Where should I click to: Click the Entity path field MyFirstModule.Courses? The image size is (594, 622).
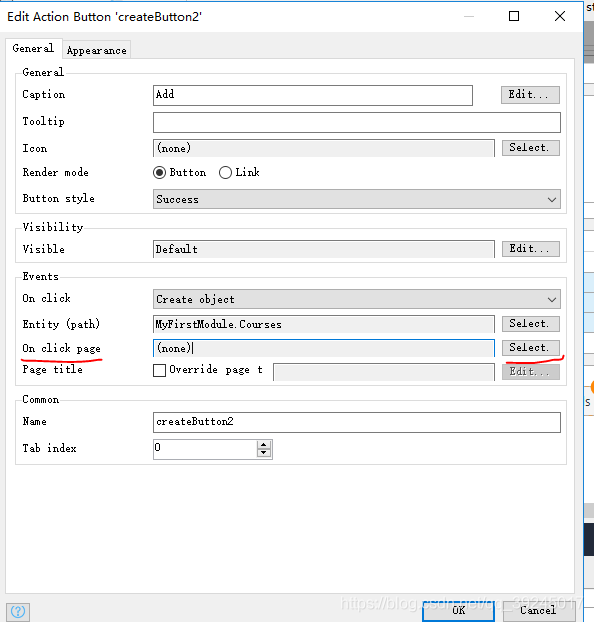click(324, 324)
